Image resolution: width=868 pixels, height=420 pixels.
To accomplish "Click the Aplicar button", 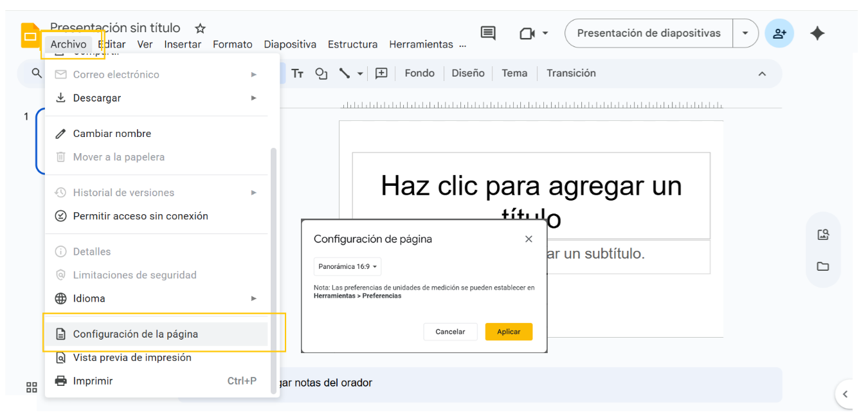I will 509,332.
